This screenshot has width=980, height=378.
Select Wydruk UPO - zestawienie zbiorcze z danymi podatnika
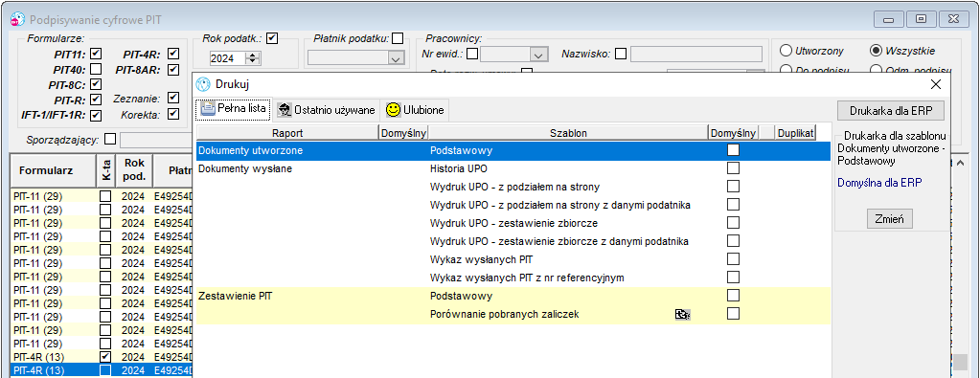[559, 241]
